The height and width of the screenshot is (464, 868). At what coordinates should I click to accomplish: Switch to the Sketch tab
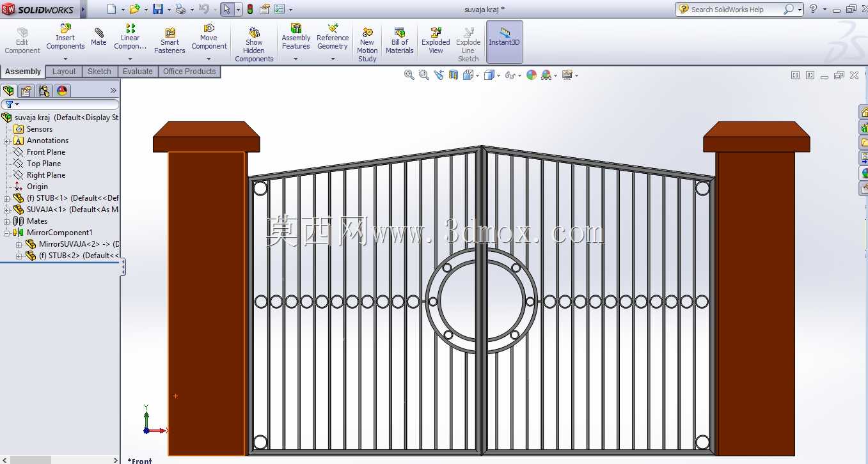point(99,72)
